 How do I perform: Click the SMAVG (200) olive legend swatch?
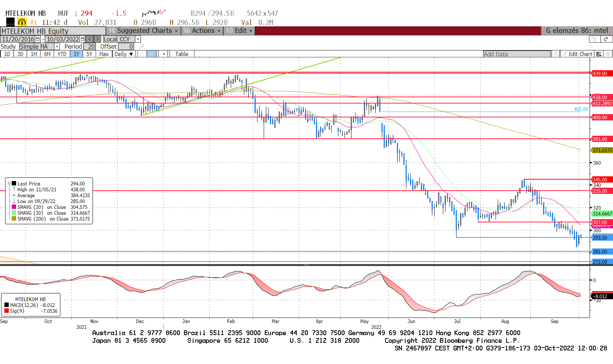[14, 219]
